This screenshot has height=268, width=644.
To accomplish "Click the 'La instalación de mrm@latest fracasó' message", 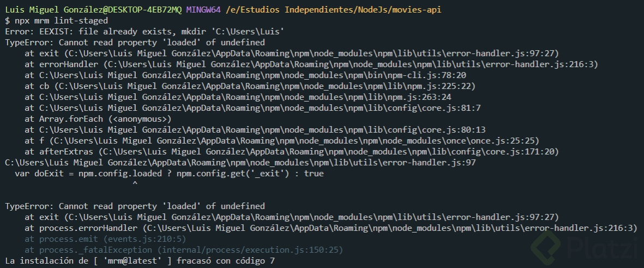I will (140, 260).
